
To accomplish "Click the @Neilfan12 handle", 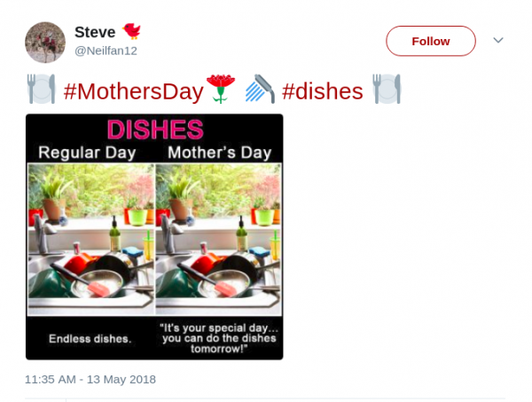I will 106,51.
